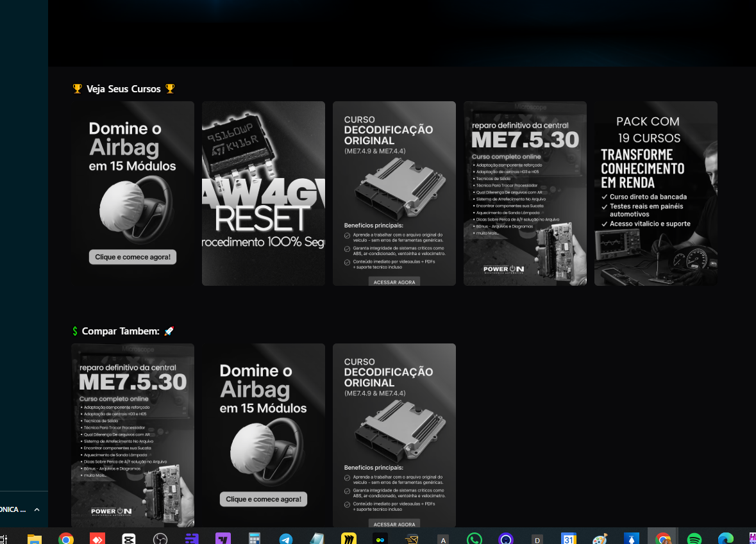
Task: Open ME7.5.30 card under Veja Seus Cursos
Action: click(x=525, y=193)
